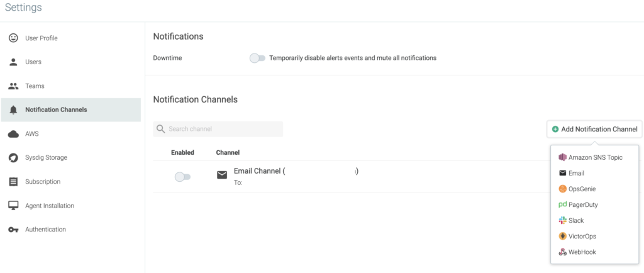Click the Email Channel envelope icon
The height and width of the screenshot is (273, 644).
point(222,175)
